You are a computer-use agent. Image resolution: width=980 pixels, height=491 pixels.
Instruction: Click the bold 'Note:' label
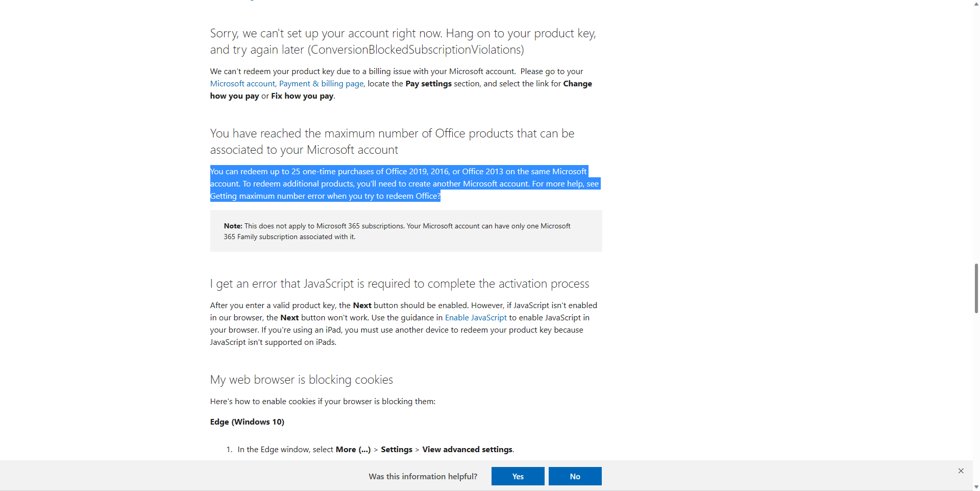[233, 226]
